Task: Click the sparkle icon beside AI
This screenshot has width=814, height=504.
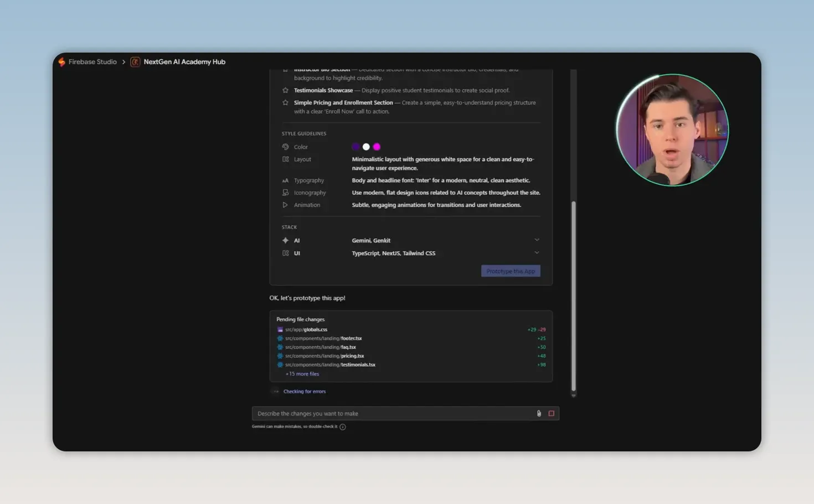Action: coord(285,240)
